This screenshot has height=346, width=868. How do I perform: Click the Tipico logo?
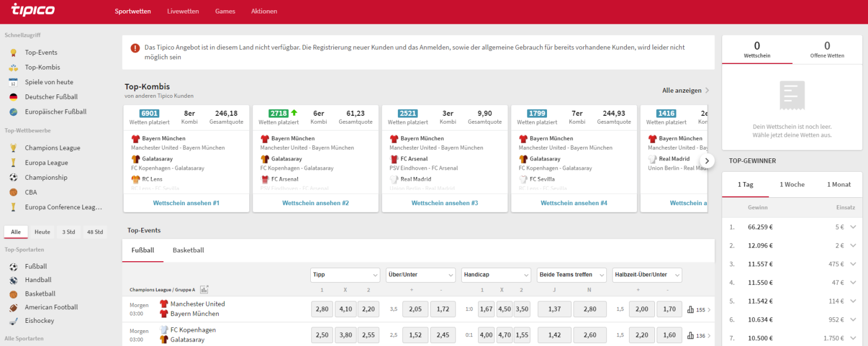[33, 11]
